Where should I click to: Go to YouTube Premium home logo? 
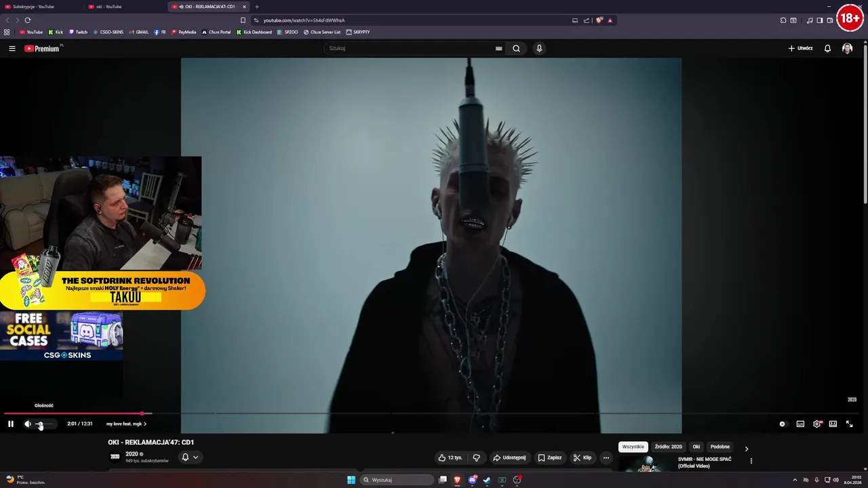42,48
